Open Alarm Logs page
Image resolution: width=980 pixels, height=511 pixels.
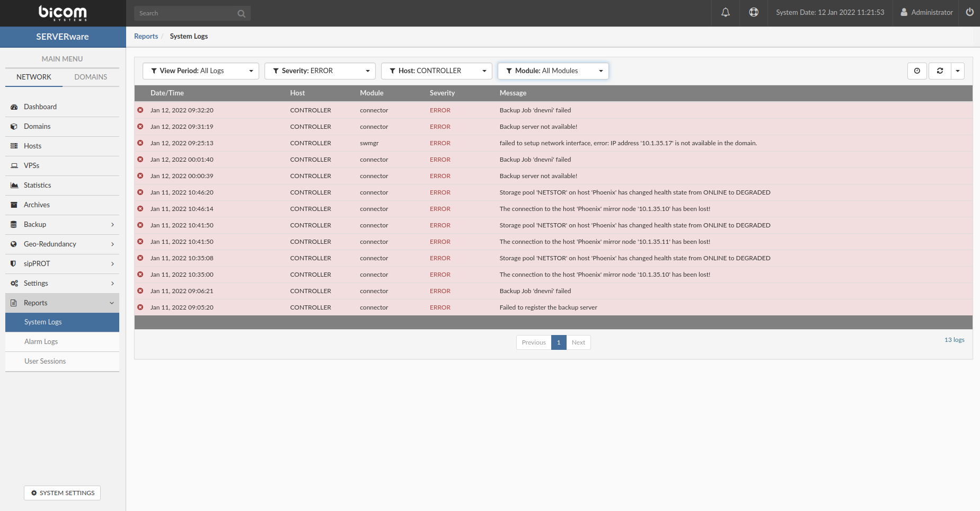(41, 341)
